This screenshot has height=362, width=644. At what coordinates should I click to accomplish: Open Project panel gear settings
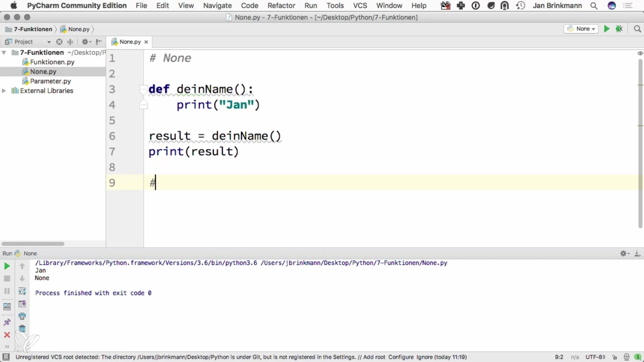click(x=86, y=42)
